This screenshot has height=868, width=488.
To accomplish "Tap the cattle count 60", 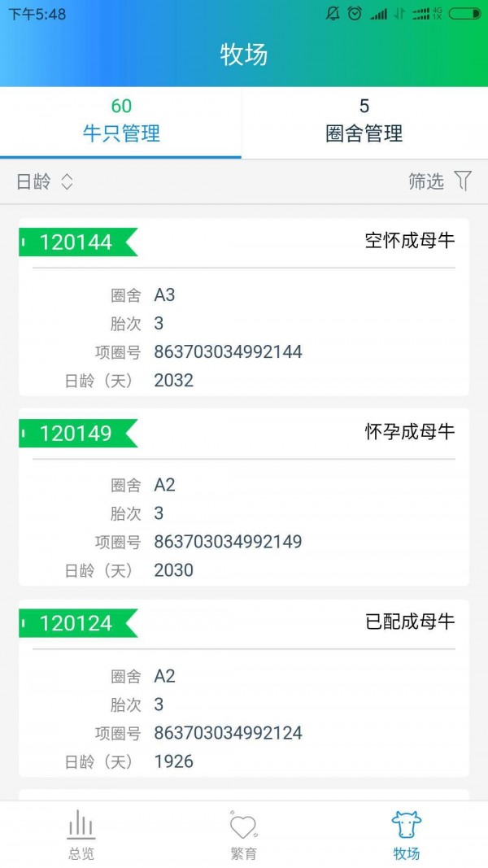I will (x=122, y=105).
